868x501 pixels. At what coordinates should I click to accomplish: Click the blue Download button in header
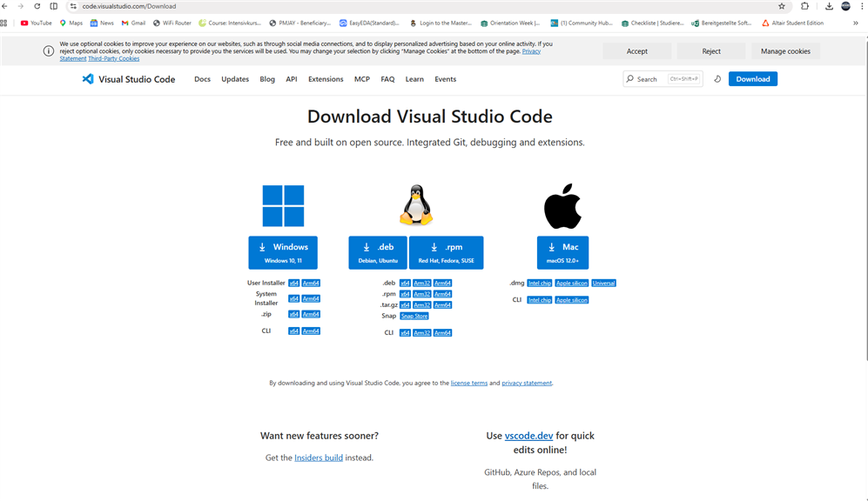752,79
